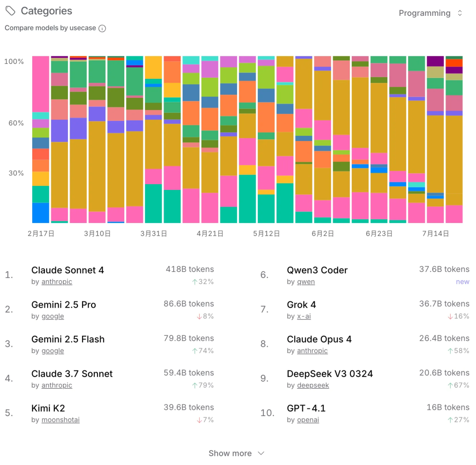The height and width of the screenshot is (465, 476).
Task: Click the 32% increase indicator for Claude Sonnet 4
Action: [203, 282]
